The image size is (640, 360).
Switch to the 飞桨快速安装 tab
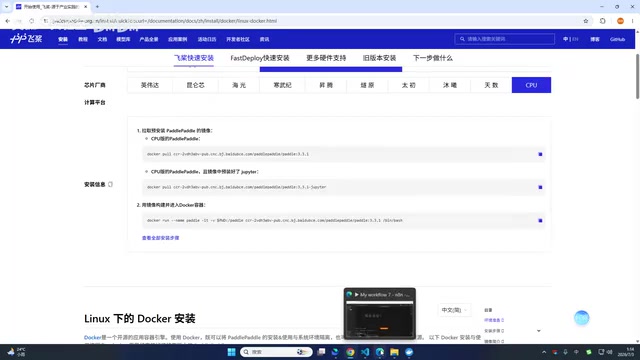[x=194, y=58]
